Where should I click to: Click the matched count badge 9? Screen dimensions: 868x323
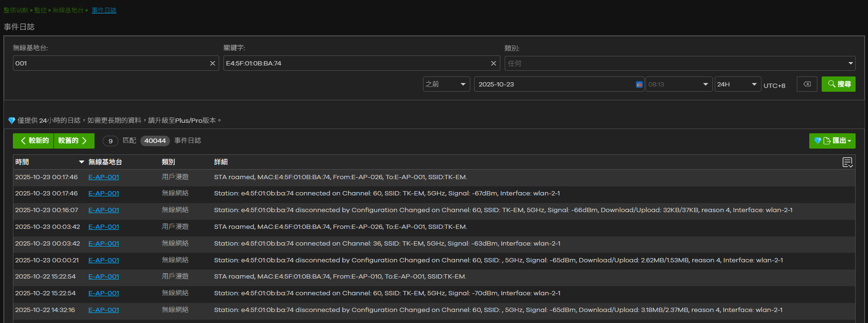pyautogui.click(x=110, y=141)
